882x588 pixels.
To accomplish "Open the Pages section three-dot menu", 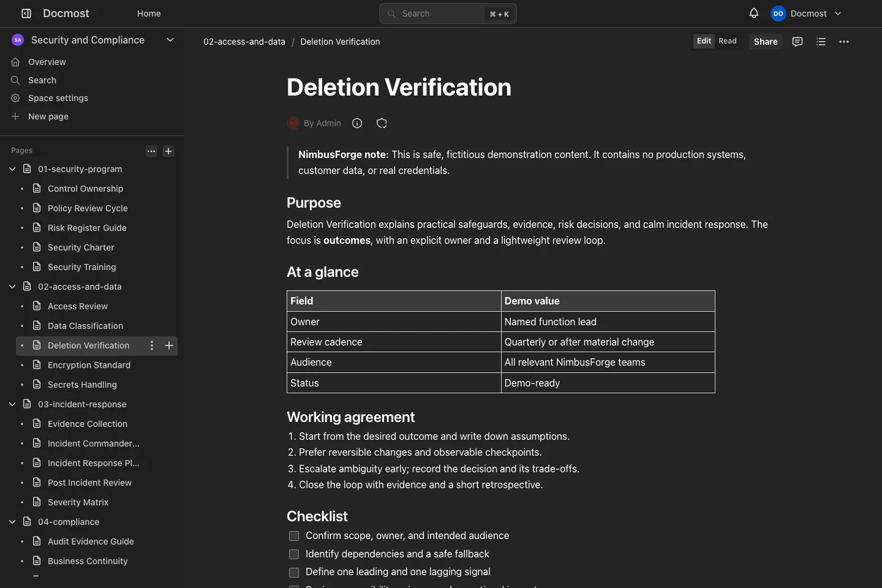I will [151, 151].
